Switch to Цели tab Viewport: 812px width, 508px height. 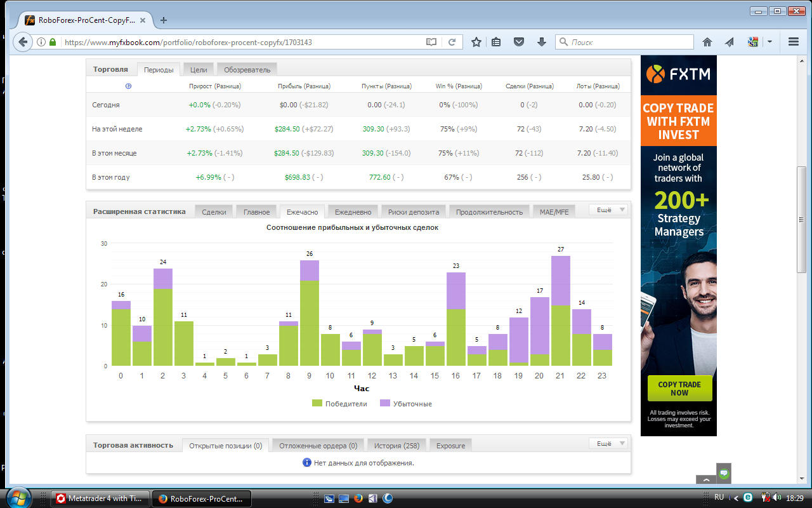click(199, 70)
